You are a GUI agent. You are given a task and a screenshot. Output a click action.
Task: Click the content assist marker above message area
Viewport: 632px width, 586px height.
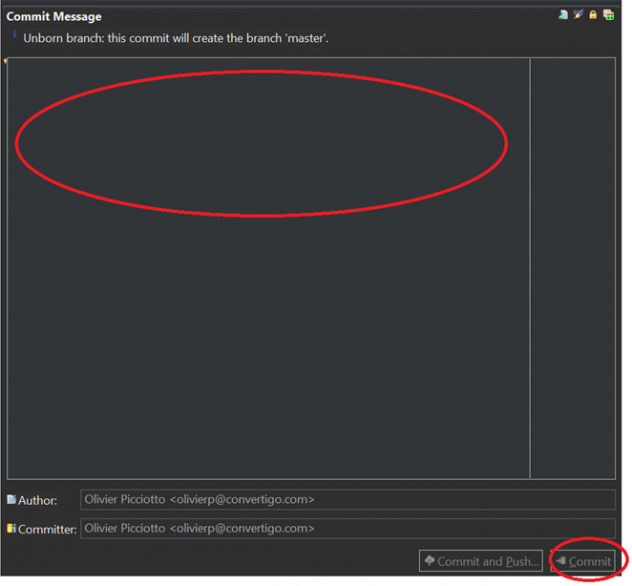tap(6, 61)
